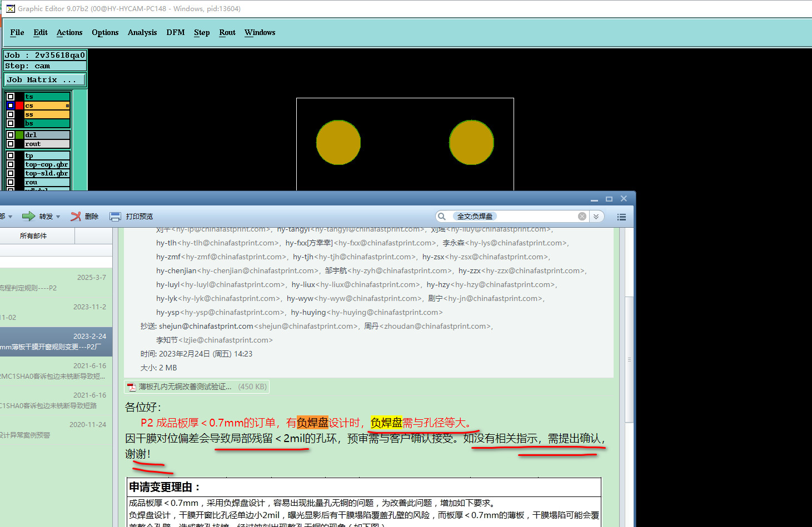Open the Step menu
The height and width of the screenshot is (527, 812).
202,33
